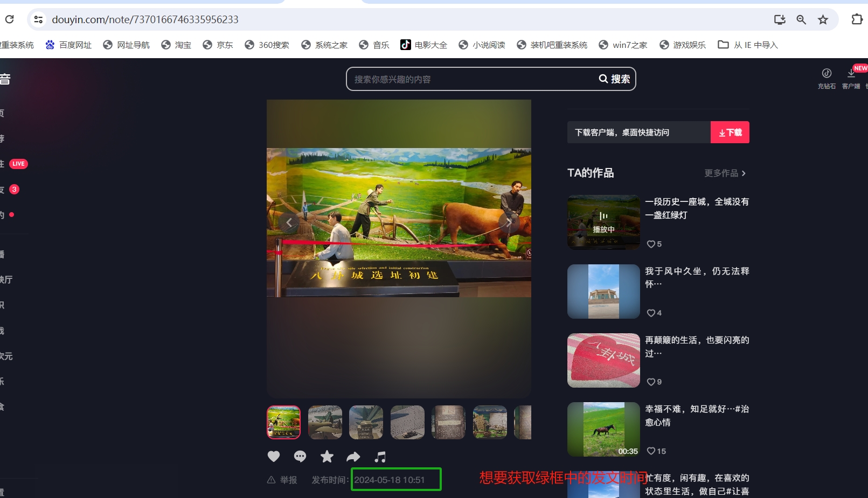Reload the current page

[x=9, y=19]
